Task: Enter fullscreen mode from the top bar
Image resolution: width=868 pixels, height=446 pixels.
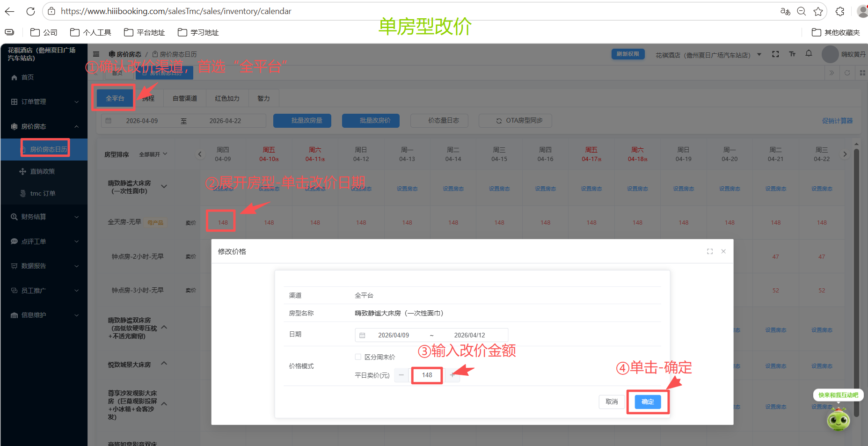Action: point(775,54)
